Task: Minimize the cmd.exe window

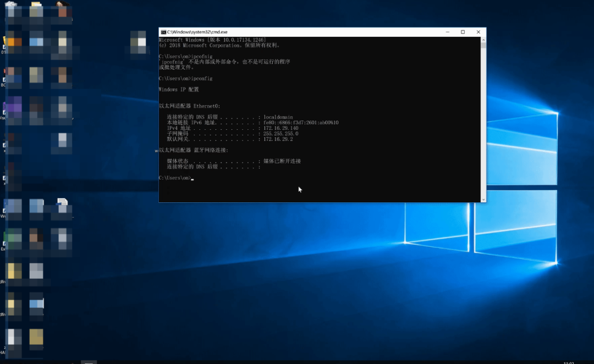Action: 447,32
